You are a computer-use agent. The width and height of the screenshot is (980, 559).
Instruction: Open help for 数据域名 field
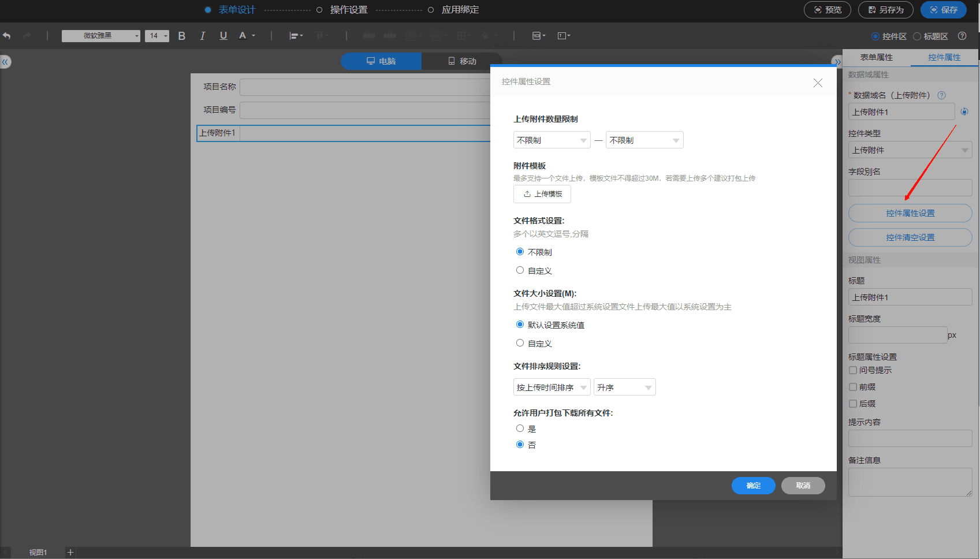pyautogui.click(x=941, y=95)
